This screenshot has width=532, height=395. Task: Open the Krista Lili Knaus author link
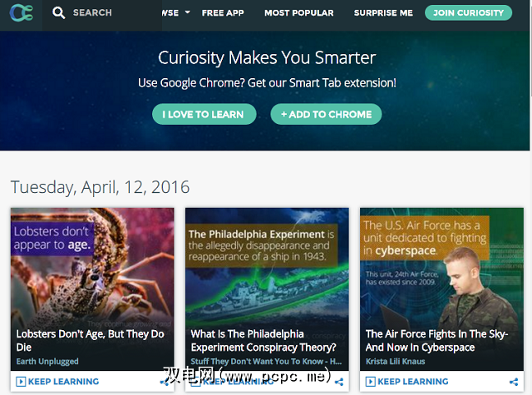(x=396, y=362)
